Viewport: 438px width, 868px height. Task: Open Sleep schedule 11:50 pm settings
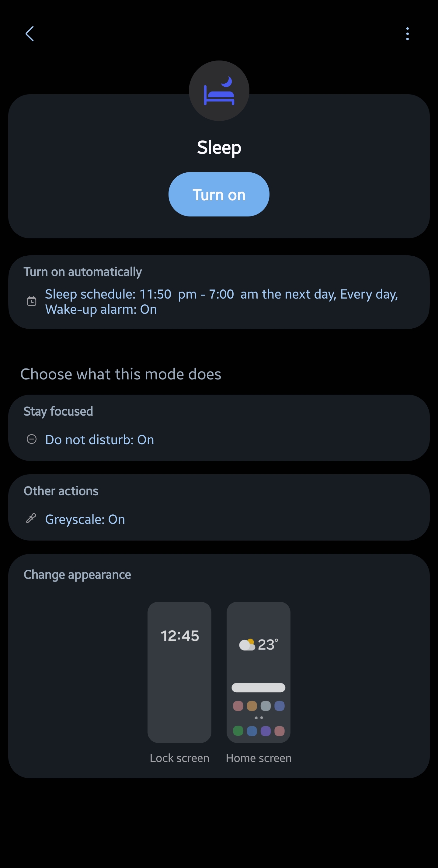tap(221, 302)
